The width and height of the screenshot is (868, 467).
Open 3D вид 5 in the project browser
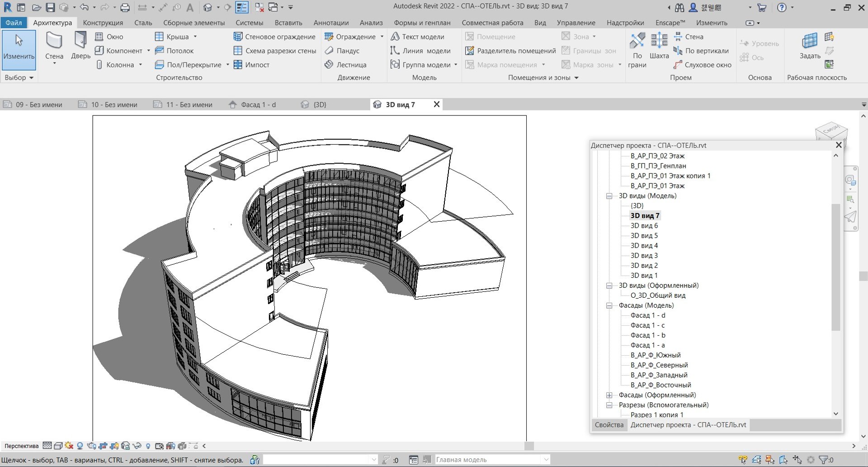coord(644,236)
